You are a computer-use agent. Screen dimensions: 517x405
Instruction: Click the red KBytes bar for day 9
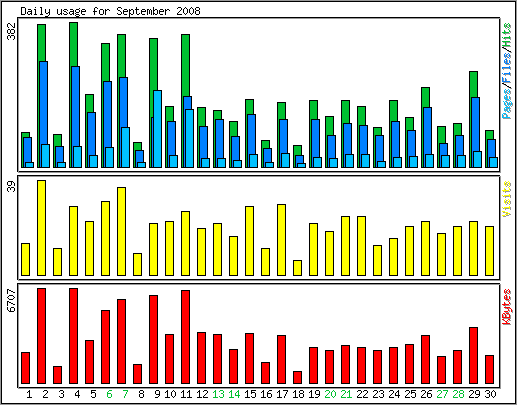coord(154,339)
